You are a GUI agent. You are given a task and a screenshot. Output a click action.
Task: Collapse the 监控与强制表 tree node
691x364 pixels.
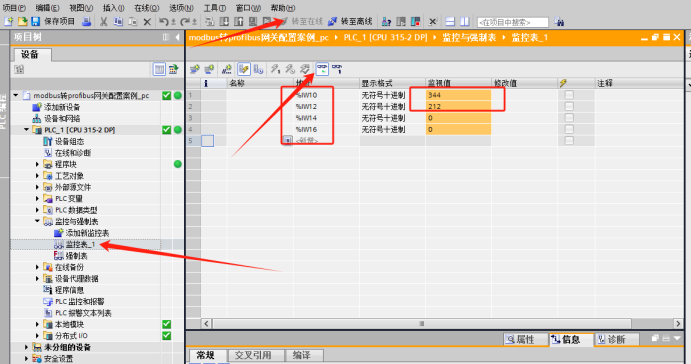(37, 221)
